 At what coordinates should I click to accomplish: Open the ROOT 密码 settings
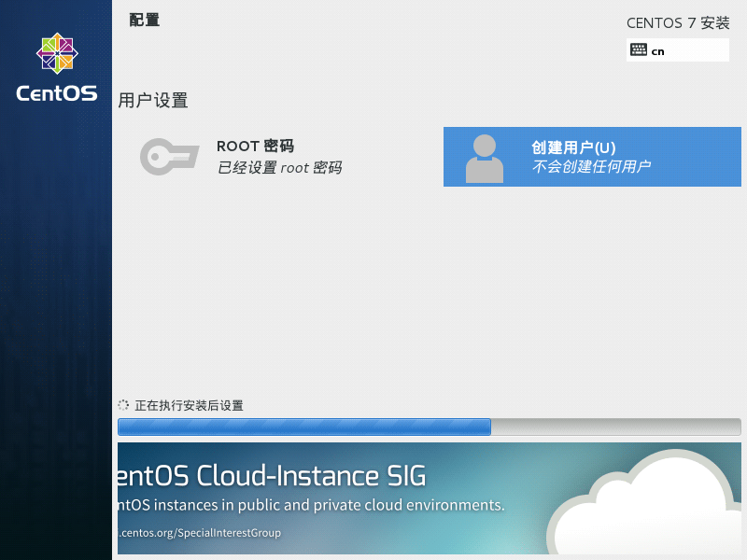click(255, 147)
